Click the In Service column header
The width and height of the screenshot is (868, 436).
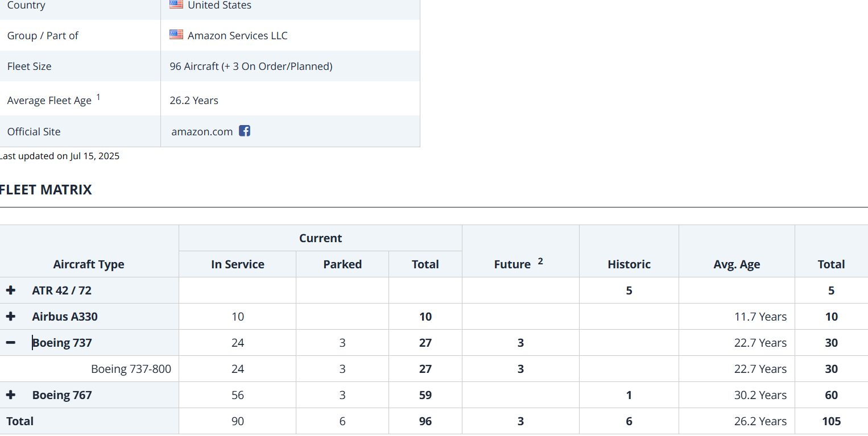tap(237, 264)
